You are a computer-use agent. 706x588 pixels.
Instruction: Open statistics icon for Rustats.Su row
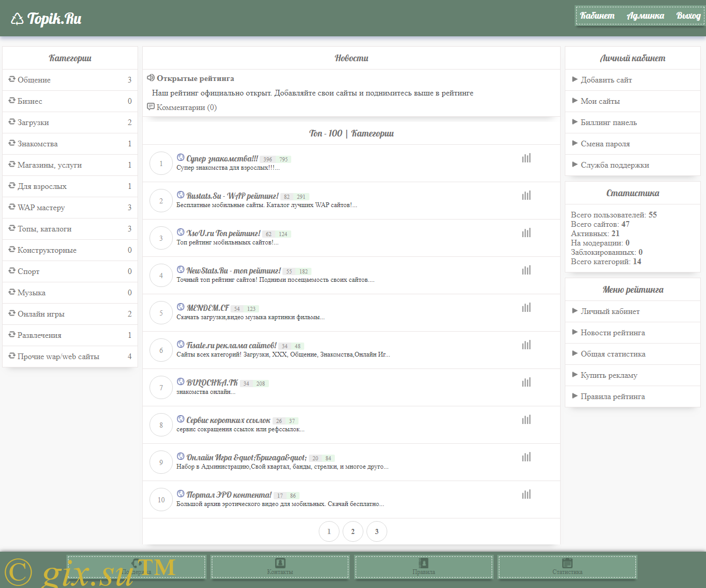click(526, 195)
